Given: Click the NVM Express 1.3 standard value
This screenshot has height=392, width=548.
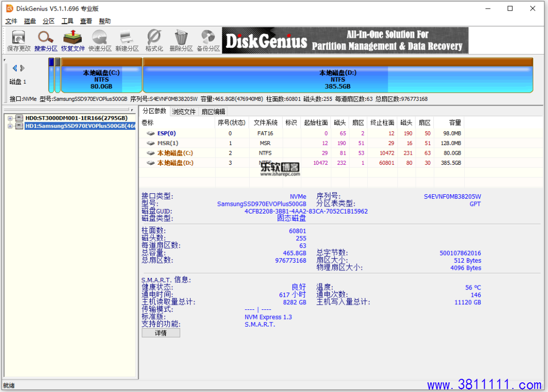Looking at the screenshot, I should click(x=268, y=317).
